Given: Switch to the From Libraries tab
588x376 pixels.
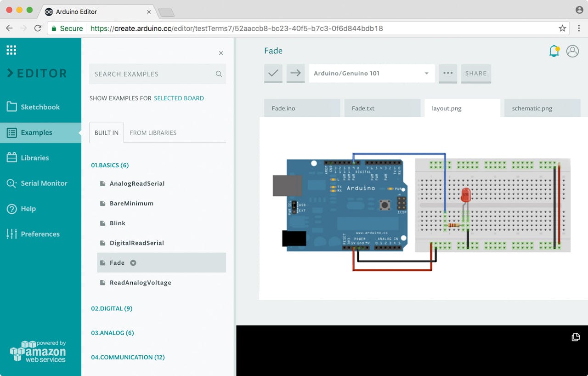Looking at the screenshot, I should (153, 133).
